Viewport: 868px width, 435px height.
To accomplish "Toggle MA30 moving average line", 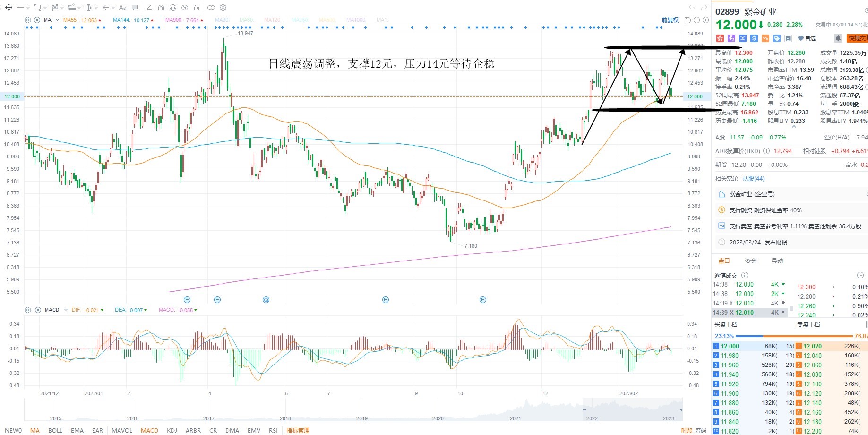I will (222, 20).
